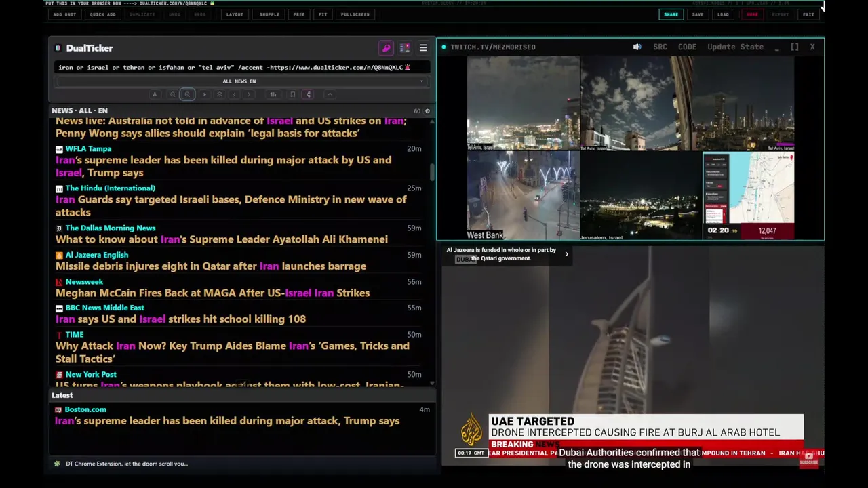The image size is (868, 488).
Task: Click the Al Jazeera English source icon
Action: coord(59,256)
